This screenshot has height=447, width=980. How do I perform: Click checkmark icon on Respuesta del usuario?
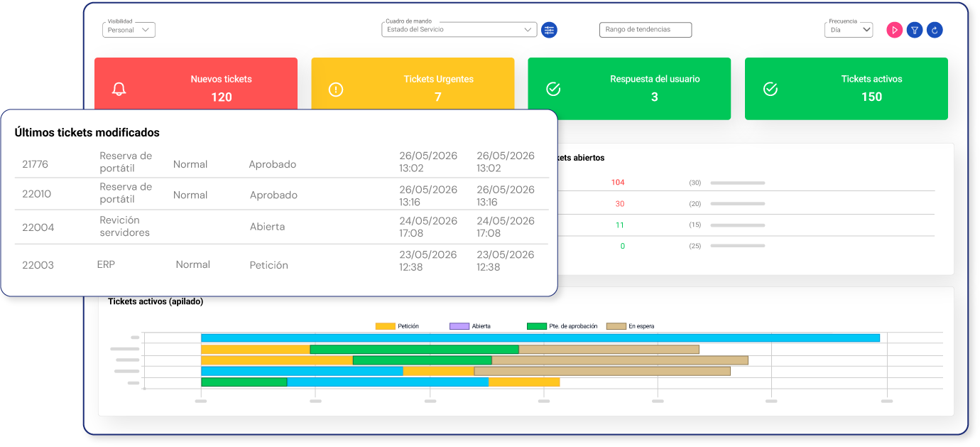pos(553,89)
